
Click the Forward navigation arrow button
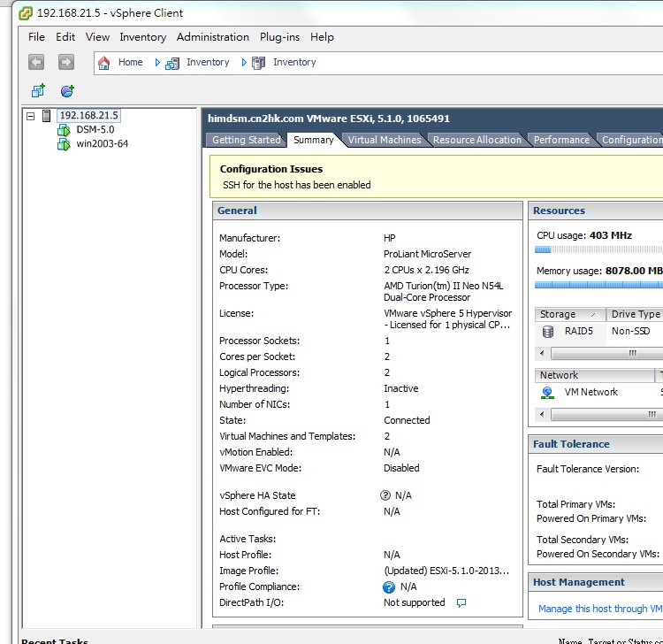click(x=66, y=62)
